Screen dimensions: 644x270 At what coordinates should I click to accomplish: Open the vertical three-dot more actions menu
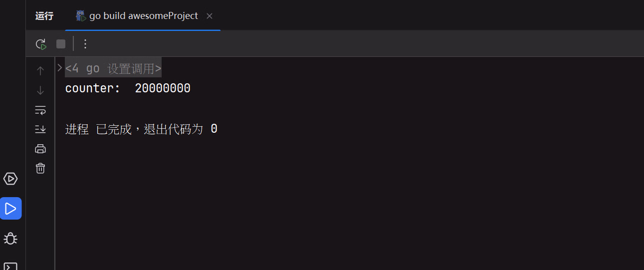click(x=85, y=44)
